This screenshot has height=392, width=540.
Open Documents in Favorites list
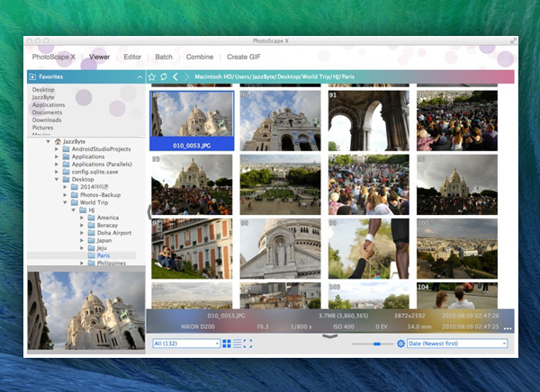pos(47,112)
